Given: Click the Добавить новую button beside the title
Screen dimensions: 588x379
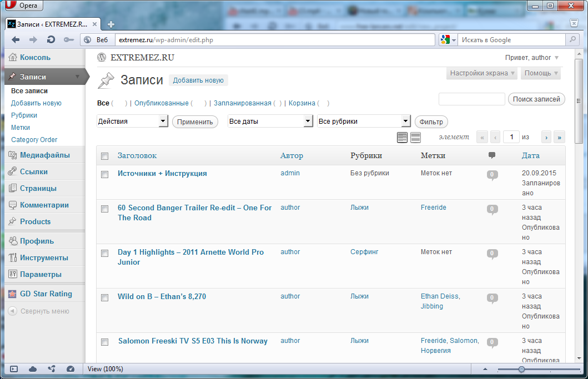Looking at the screenshot, I should click(x=198, y=80).
